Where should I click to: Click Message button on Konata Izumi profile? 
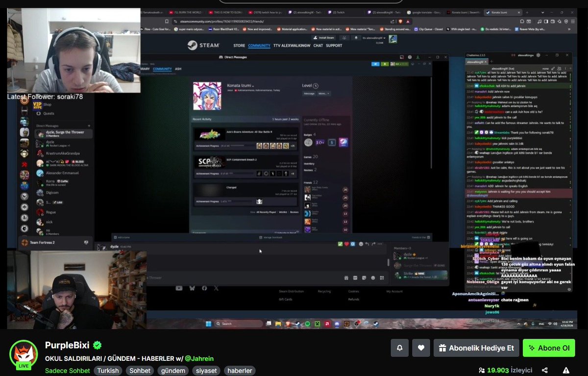coord(309,93)
